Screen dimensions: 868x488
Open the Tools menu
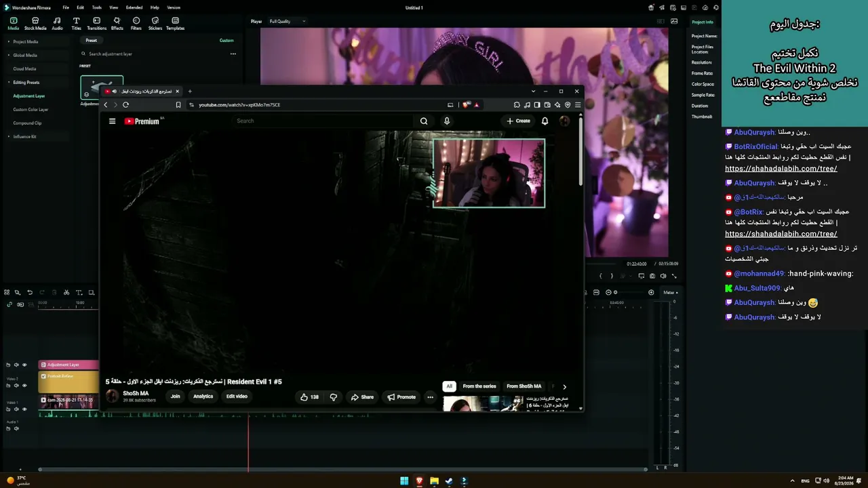[97, 7]
